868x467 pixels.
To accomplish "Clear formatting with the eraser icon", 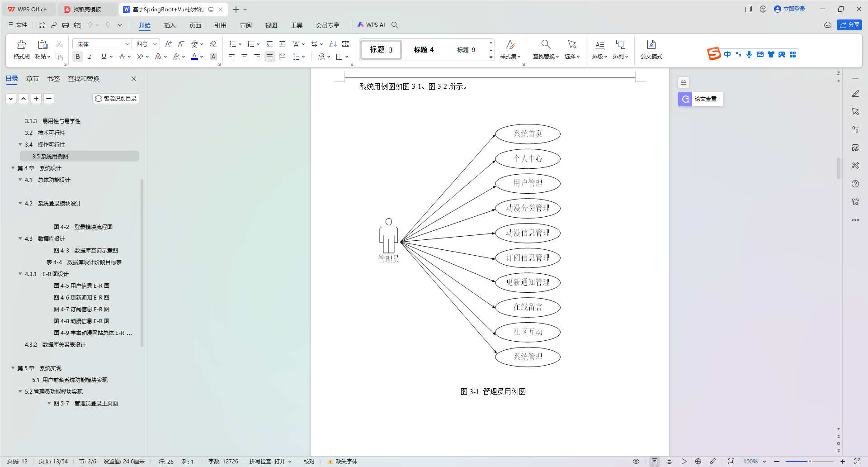I will click(213, 44).
